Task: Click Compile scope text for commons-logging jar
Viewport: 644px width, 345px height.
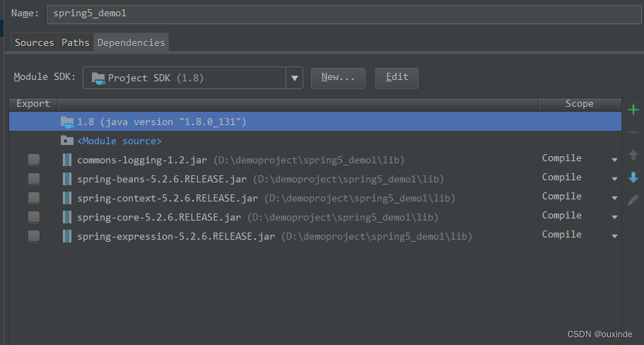Action: pos(561,158)
